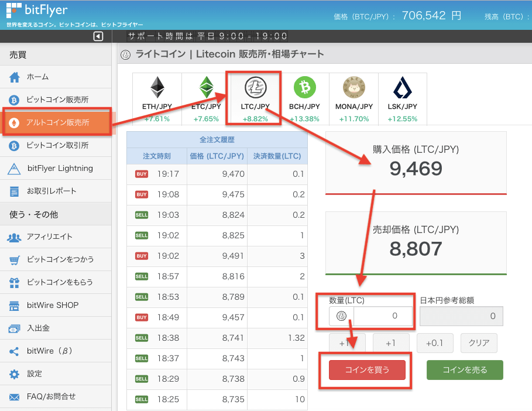Image resolution: width=532 pixels, height=411 pixels.
Task: Switch to the ETC/JPY tab
Action: 206,99
